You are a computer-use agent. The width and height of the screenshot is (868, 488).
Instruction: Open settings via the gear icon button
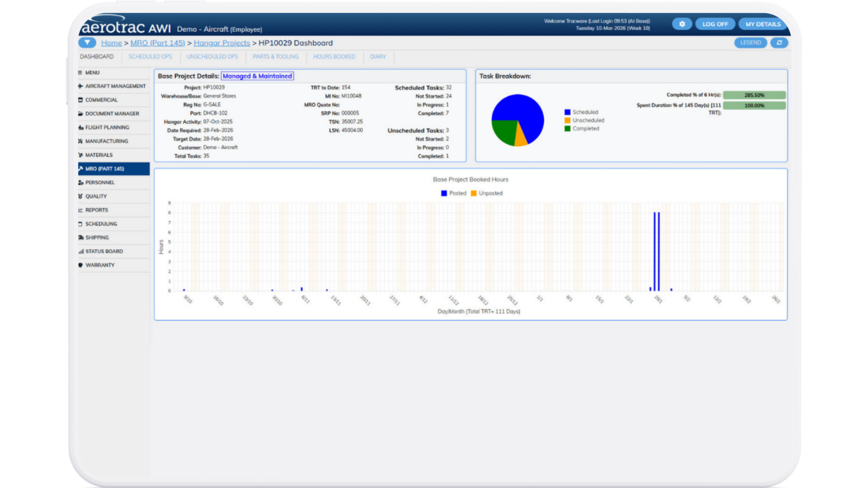[682, 24]
